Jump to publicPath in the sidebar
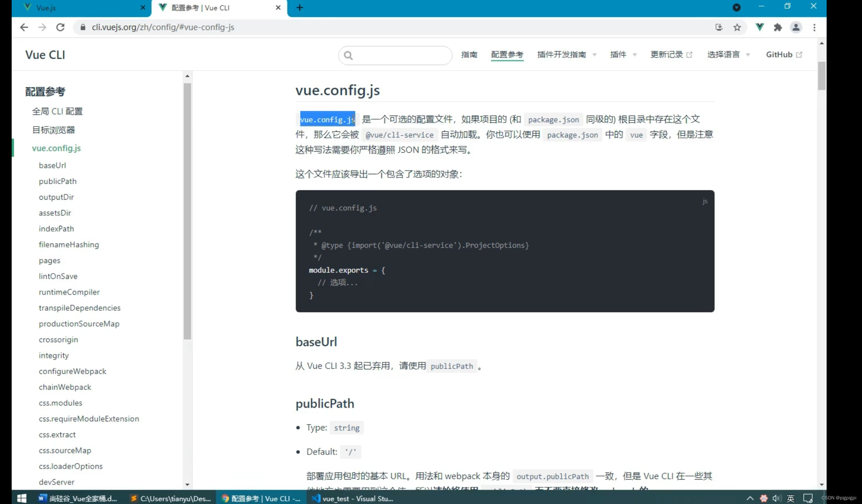The height and width of the screenshot is (504, 862). tap(58, 181)
